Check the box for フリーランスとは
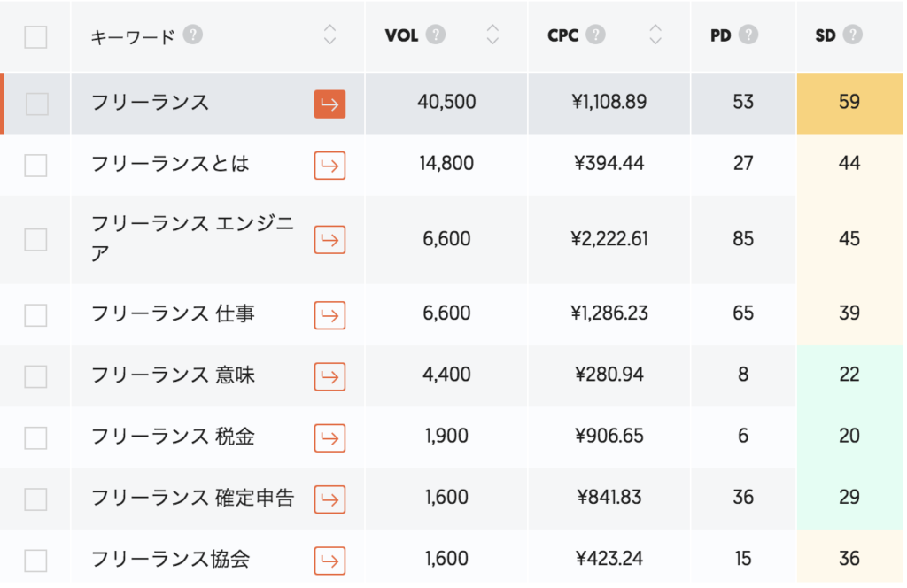Viewport: 907px width, 588px height. (35, 166)
